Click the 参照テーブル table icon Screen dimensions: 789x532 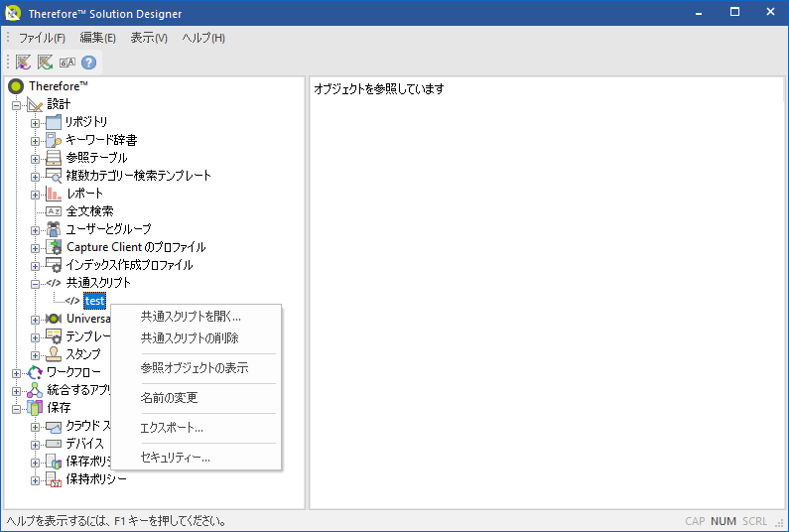point(54,158)
